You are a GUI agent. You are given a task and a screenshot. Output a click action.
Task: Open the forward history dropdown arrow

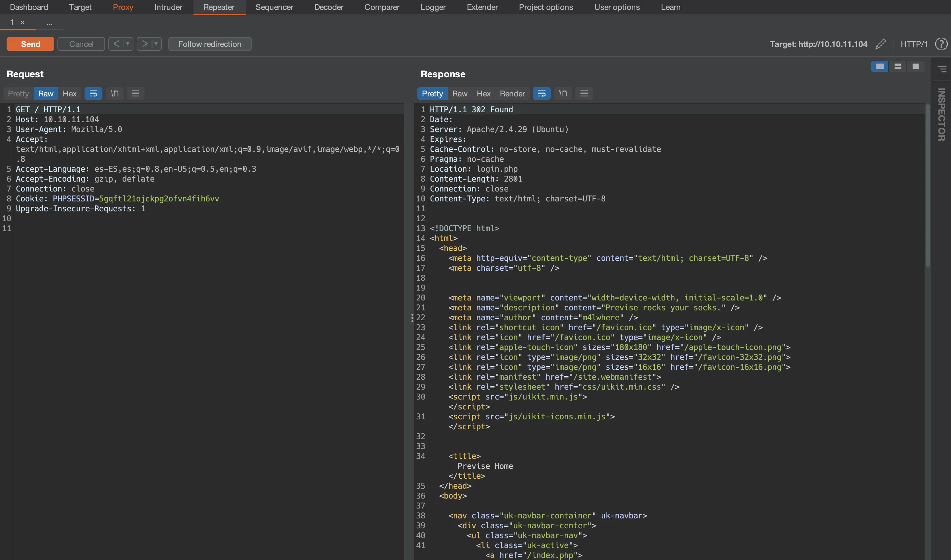(x=156, y=44)
